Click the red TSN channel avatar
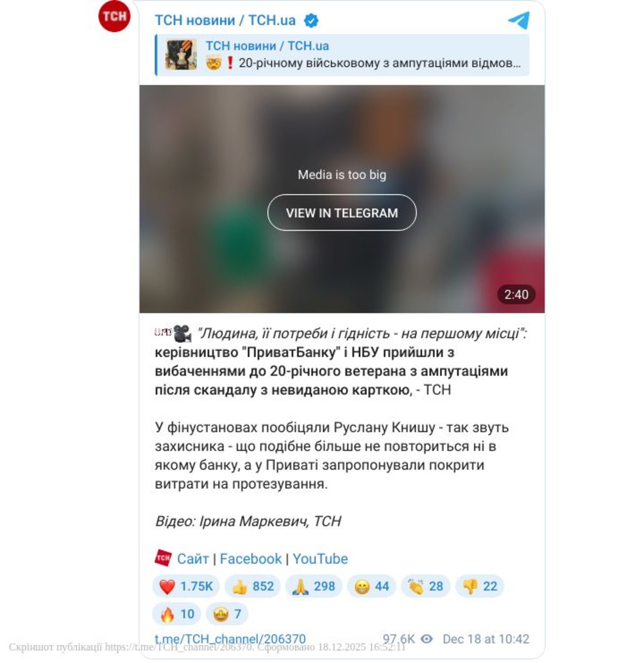 (114, 16)
